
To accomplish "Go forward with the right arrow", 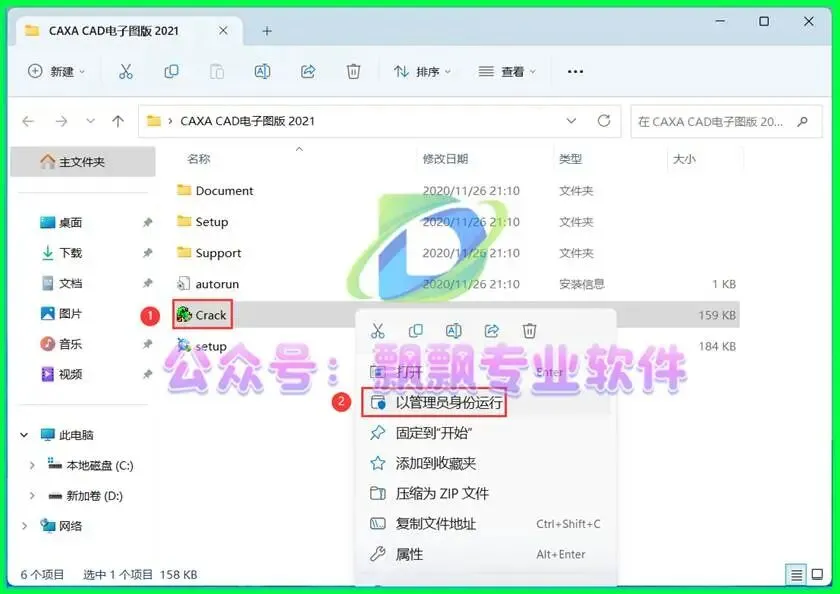I will [x=62, y=122].
